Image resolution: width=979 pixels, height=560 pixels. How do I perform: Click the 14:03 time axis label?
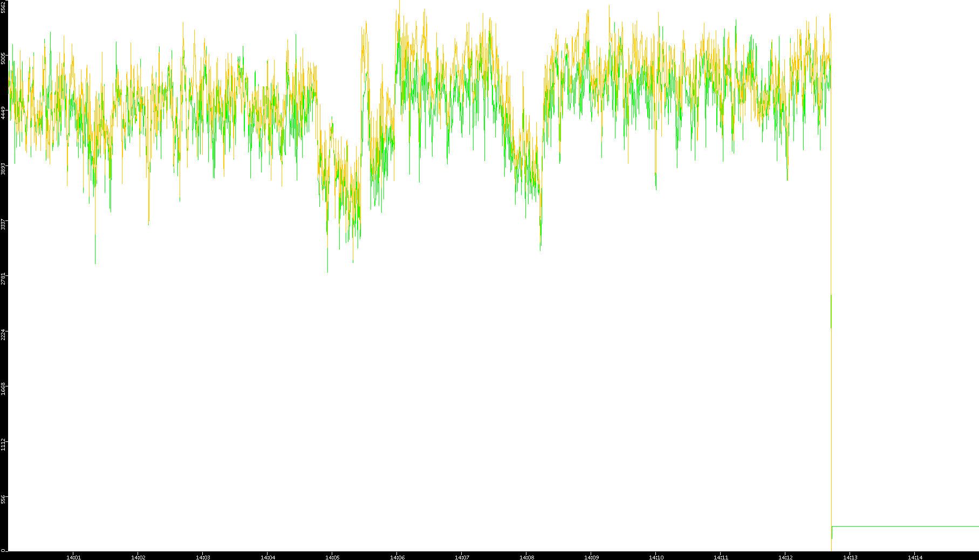click(203, 557)
